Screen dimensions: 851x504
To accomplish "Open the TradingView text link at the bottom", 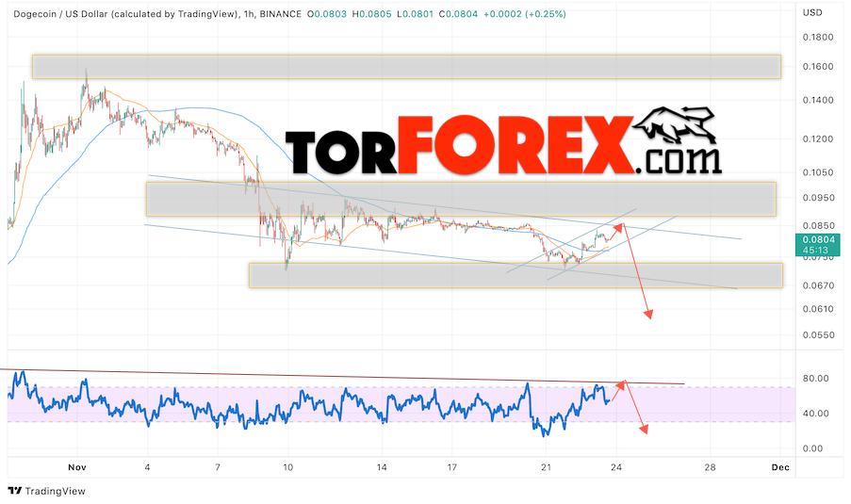I will pos(55,491).
